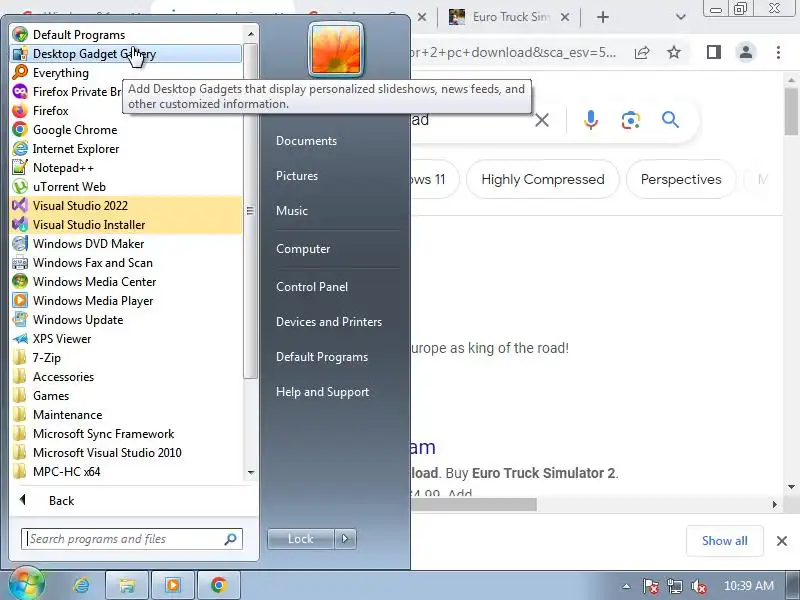Open uTorrent Web

tap(126, 187)
